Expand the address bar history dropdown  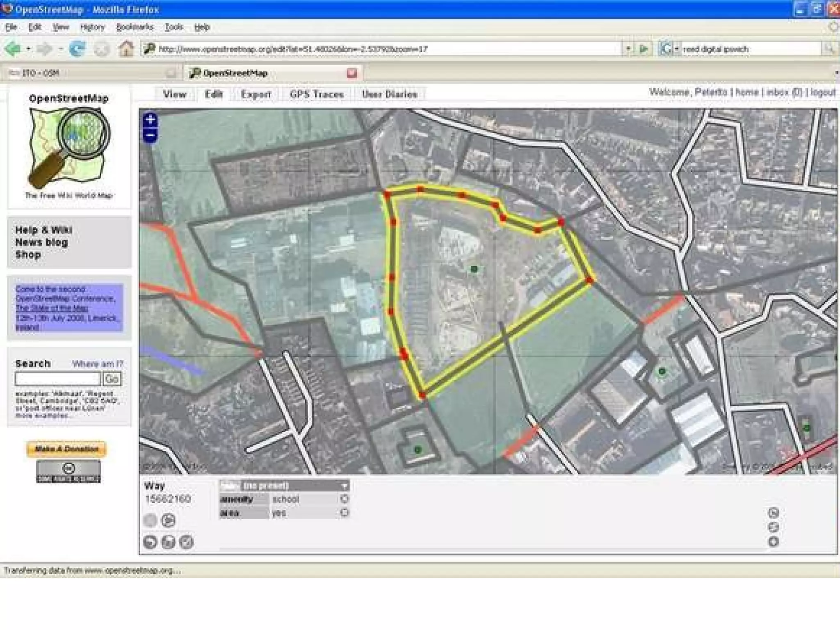pyautogui.click(x=628, y=49)
